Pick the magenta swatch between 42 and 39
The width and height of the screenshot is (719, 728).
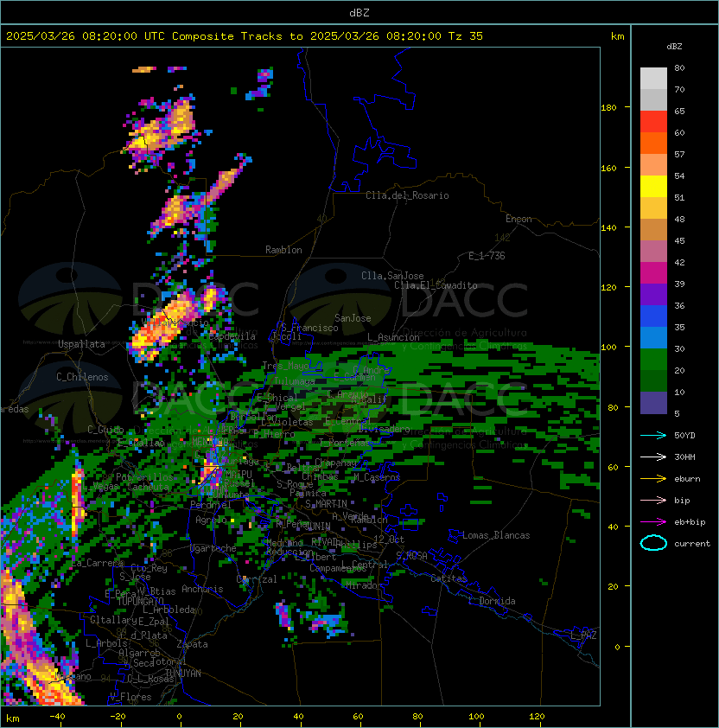coord(653,273)
